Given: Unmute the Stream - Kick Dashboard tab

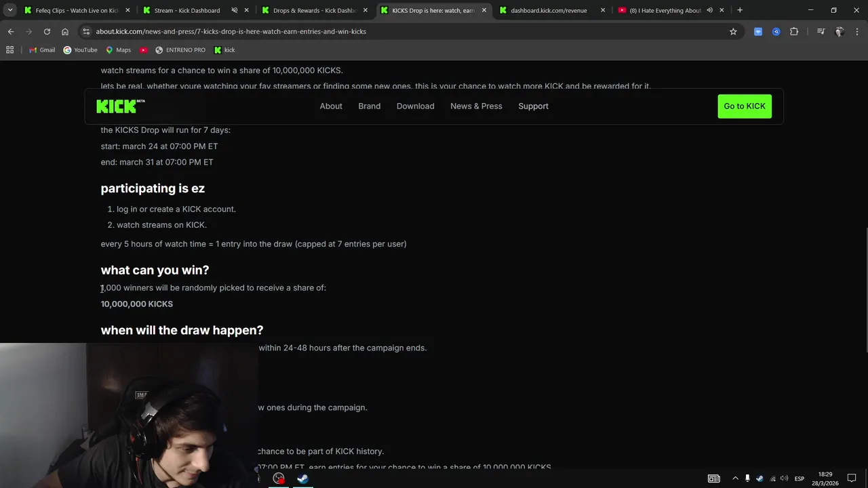Looking at the screenshot, I should point(234,10).
